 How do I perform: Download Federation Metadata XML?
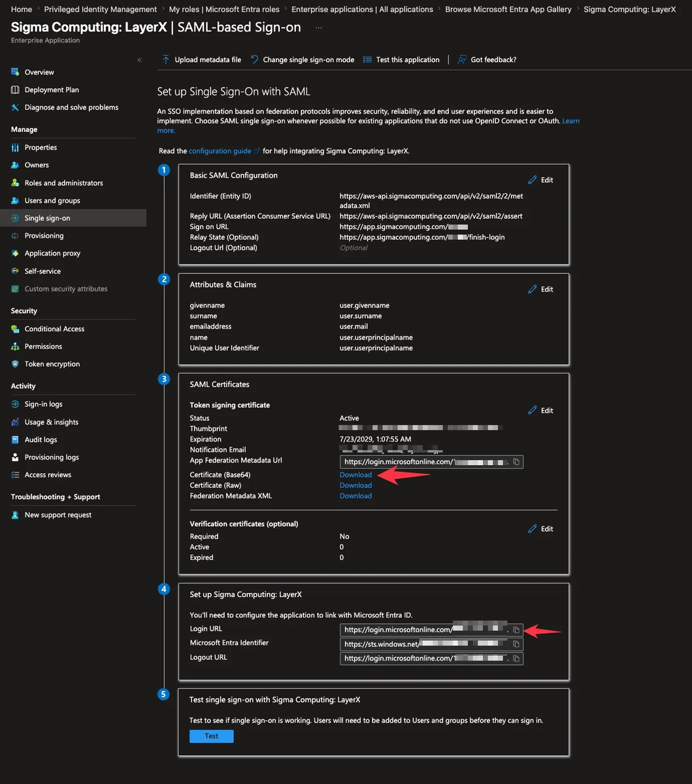click(355, 496)
